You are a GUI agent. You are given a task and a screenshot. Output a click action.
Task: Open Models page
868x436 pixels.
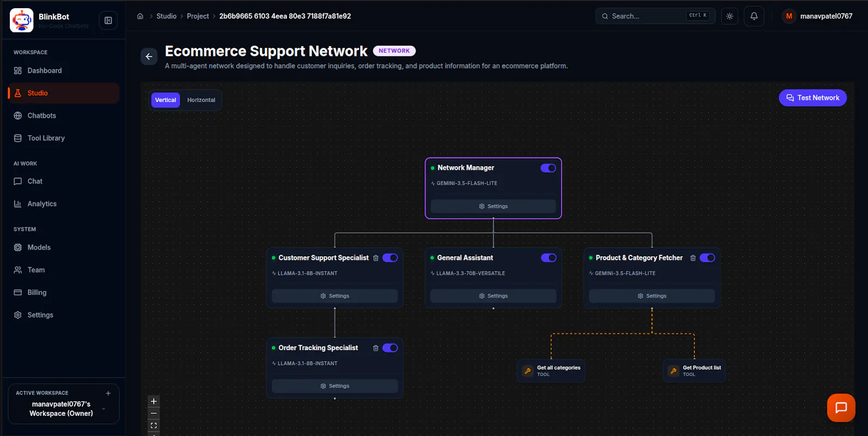tap(63, 247)
